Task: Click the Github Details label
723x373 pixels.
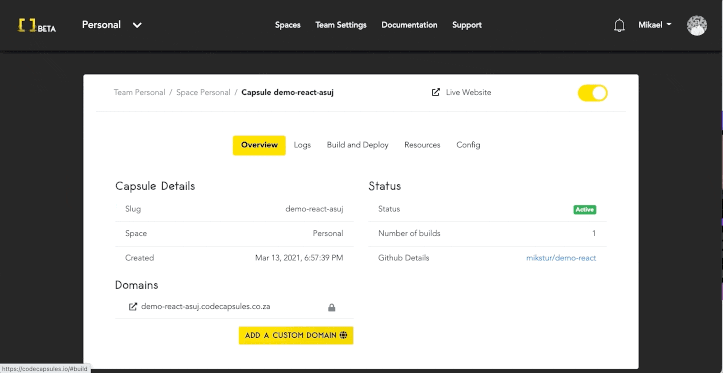Action: [x=403, y=258]
